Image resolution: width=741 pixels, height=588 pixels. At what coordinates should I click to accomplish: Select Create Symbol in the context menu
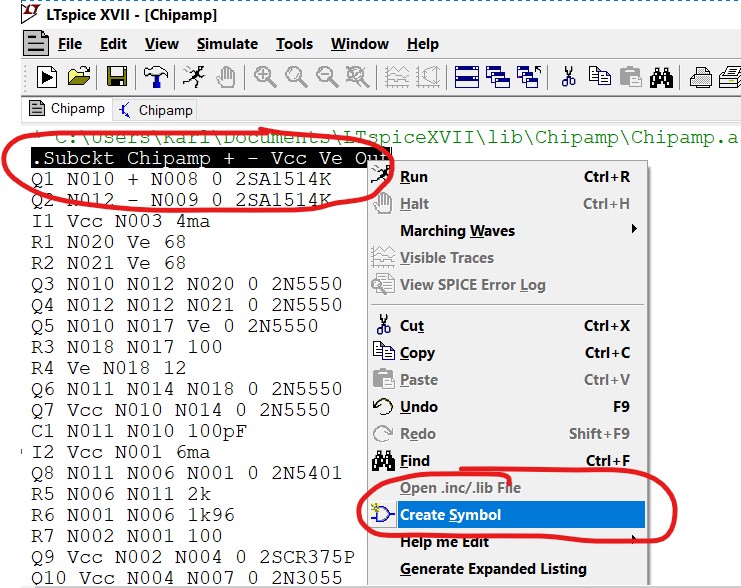tap(507, 514)
